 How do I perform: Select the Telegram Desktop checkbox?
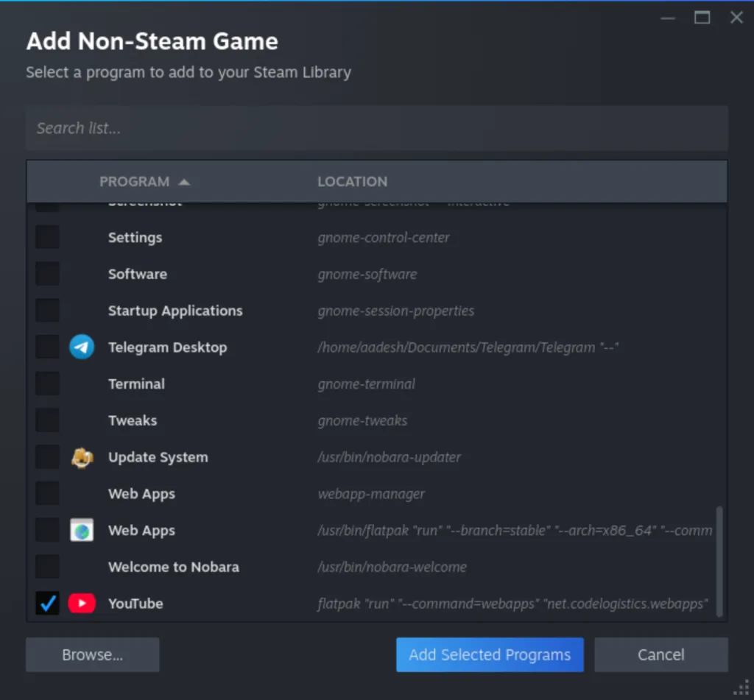[x=48, y=347]
